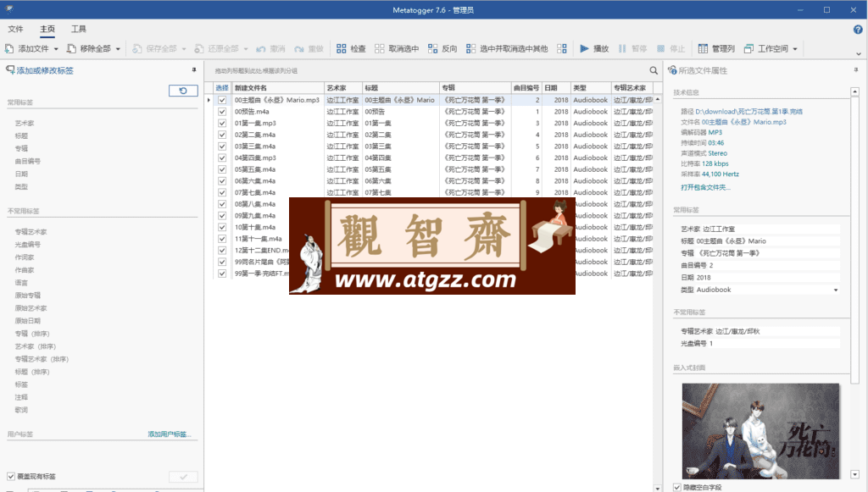Screen dimensions: 868x492
Task: Uncheck the 01第一集.mp3 row checkbox
Action: pyautogui.click(x=222, y=124)
